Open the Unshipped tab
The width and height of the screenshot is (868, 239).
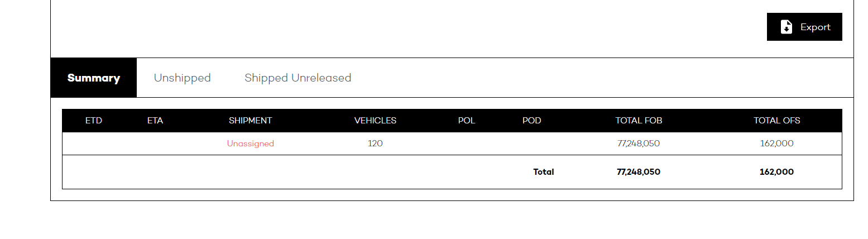click(183, 78)
